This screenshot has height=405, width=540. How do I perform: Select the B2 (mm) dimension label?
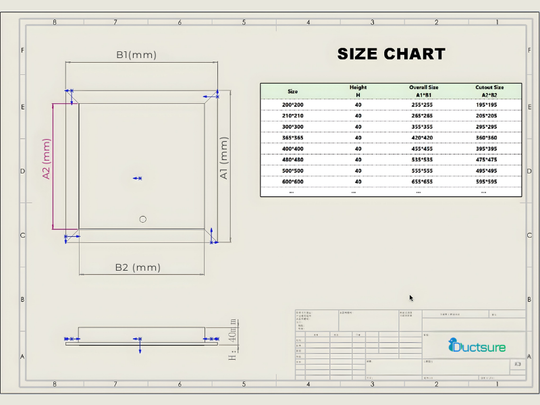click(138, 268)
